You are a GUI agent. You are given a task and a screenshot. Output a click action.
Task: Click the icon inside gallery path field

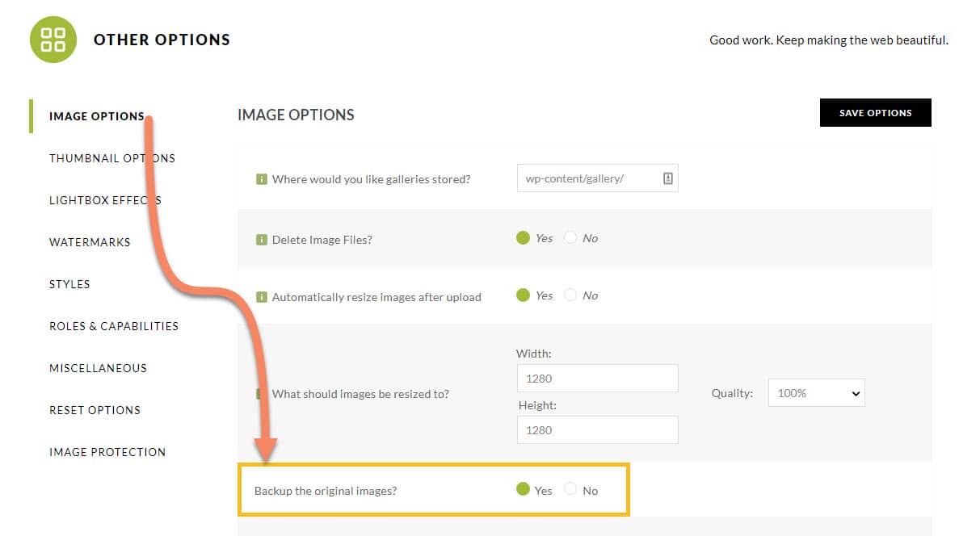point(667,178)
